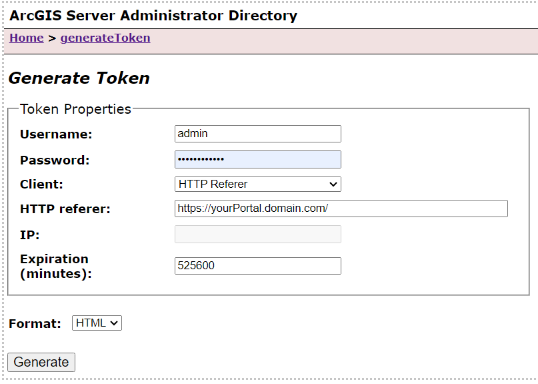Image resolution: width=538 pixels, height=384 pixels.
Task: Focus the Expiration minutes field showing 525600
Action: point(258,266)
